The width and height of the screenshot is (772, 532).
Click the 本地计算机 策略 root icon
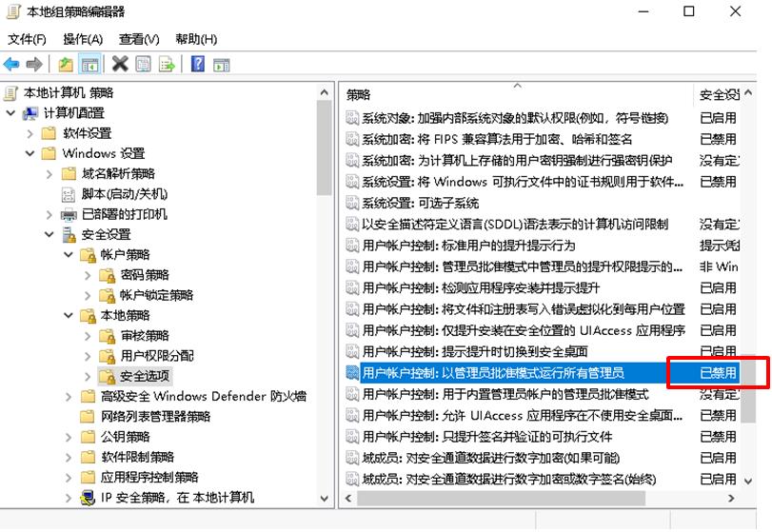(x=10, y=92)
